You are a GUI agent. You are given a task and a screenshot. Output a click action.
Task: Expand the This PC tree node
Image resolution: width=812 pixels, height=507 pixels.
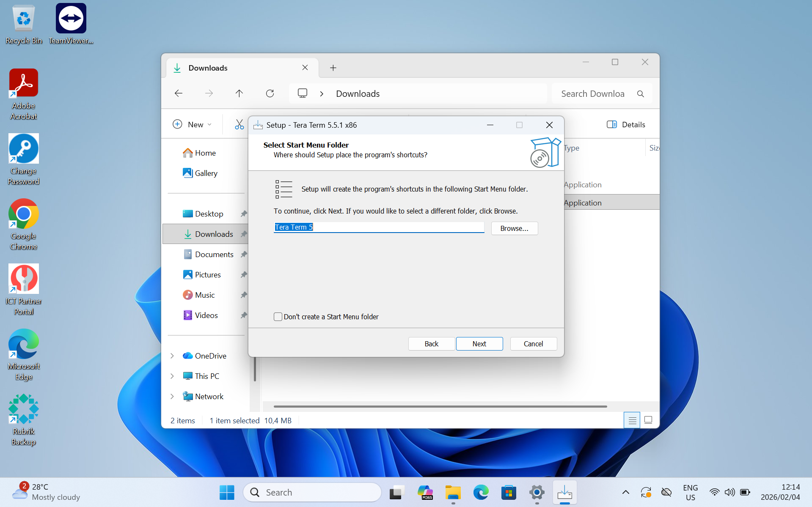pos(172,376)
